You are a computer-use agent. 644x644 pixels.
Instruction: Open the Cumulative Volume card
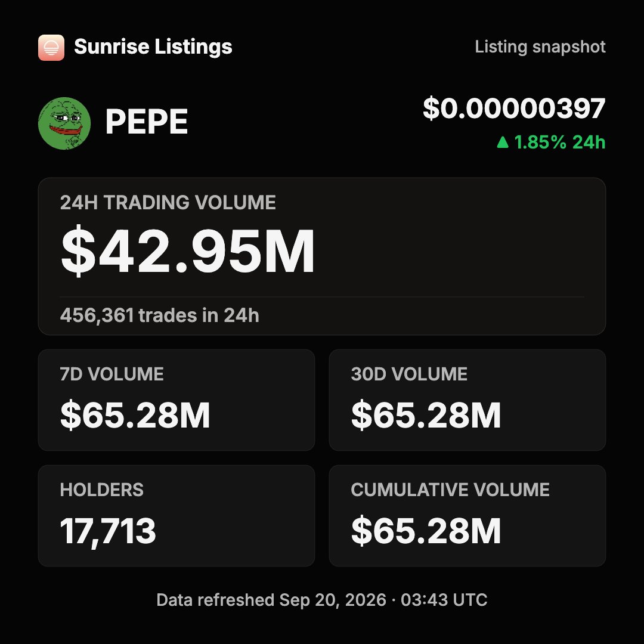467,516
